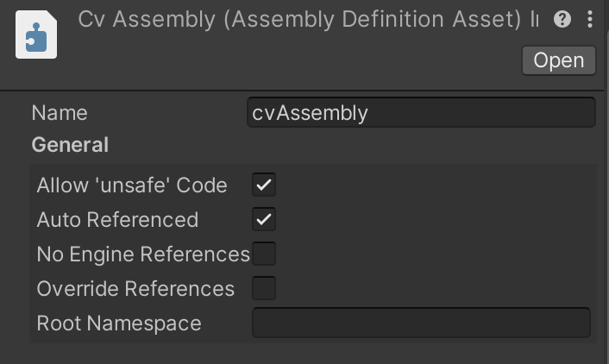Open the help reference question mark icon
Image resolution: width=609 pixels, height=364 pixels.
[562, 19]
